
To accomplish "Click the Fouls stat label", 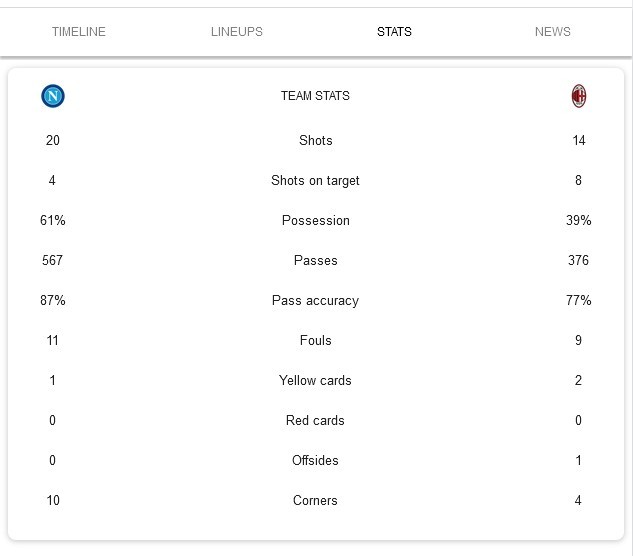I will coord(315,341).
